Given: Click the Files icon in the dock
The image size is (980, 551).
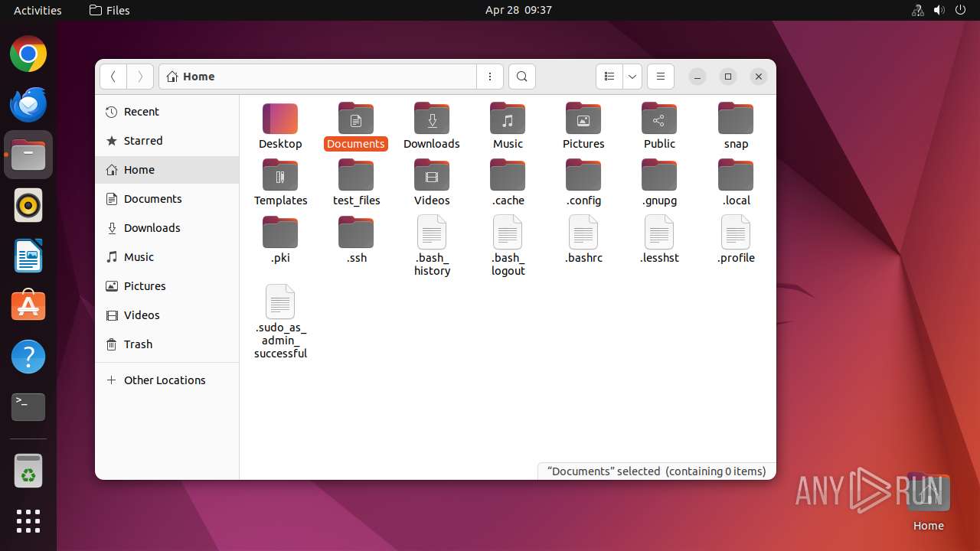Looking at the screenshot, I should tap(28, 155).
